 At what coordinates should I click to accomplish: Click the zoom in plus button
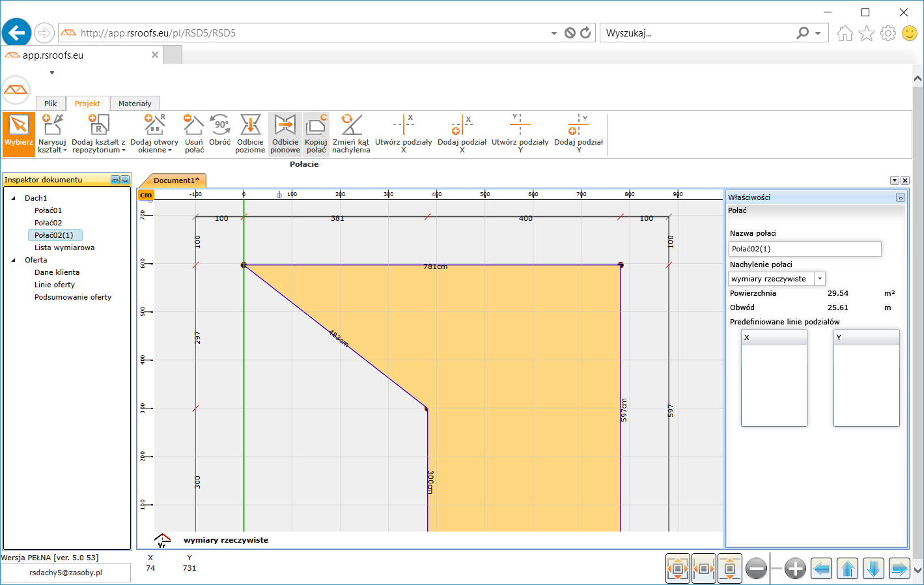[x=795, y=569]
